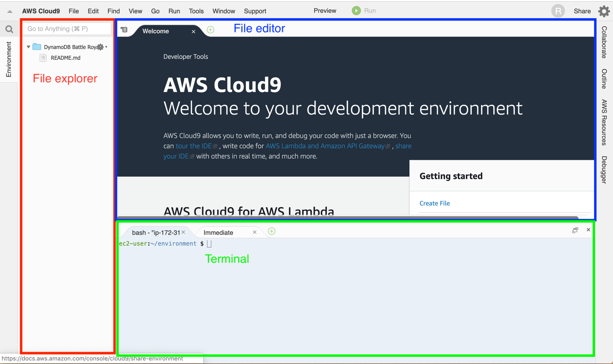Collapse the DynamoDB Battle Royale folder
Screen dimensions: 613x364
pos(28,46)
